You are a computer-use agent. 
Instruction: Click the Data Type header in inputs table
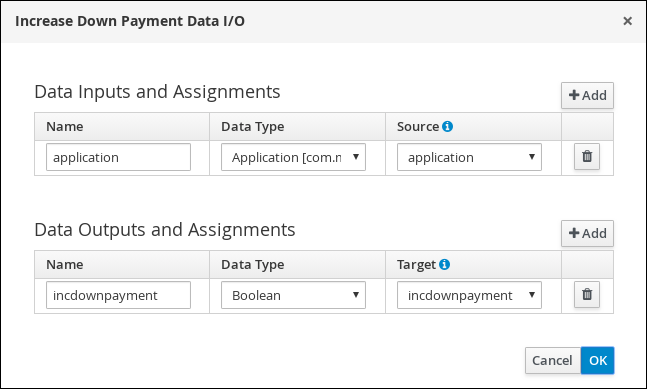(253, 126)
